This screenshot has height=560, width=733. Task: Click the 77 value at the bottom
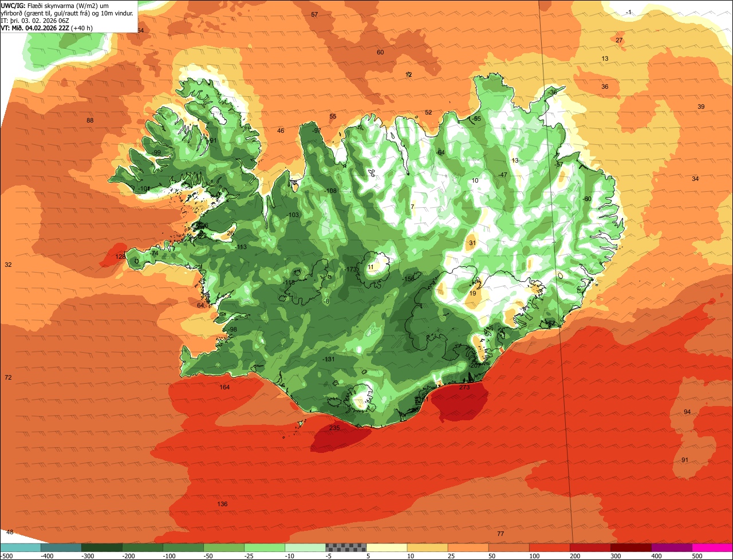point(501,534)
